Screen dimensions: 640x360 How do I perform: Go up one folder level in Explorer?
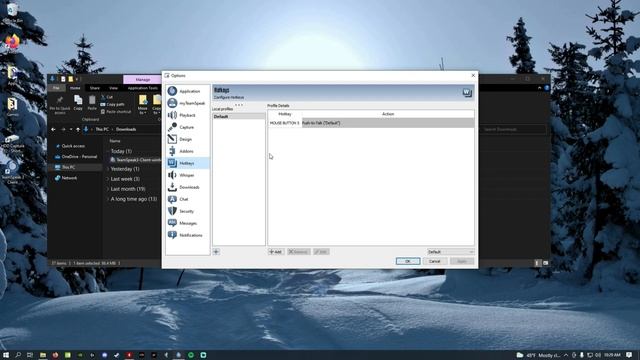click(78, 129)
